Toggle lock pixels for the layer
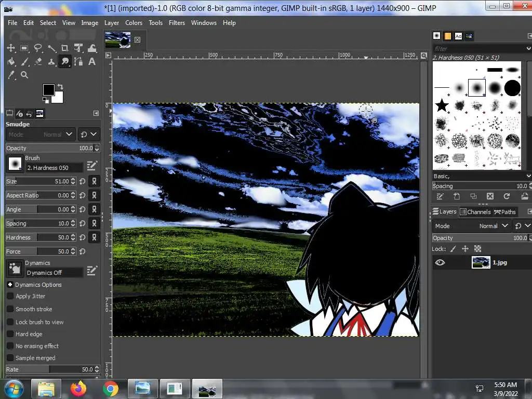The width and height of the screenshot is (532, 399). (453, 249)
